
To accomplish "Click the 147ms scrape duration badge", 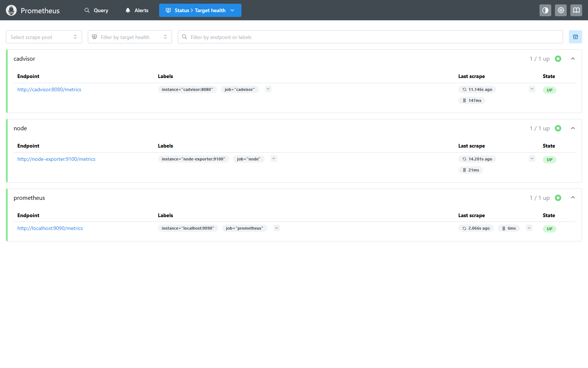I will 472,100.
